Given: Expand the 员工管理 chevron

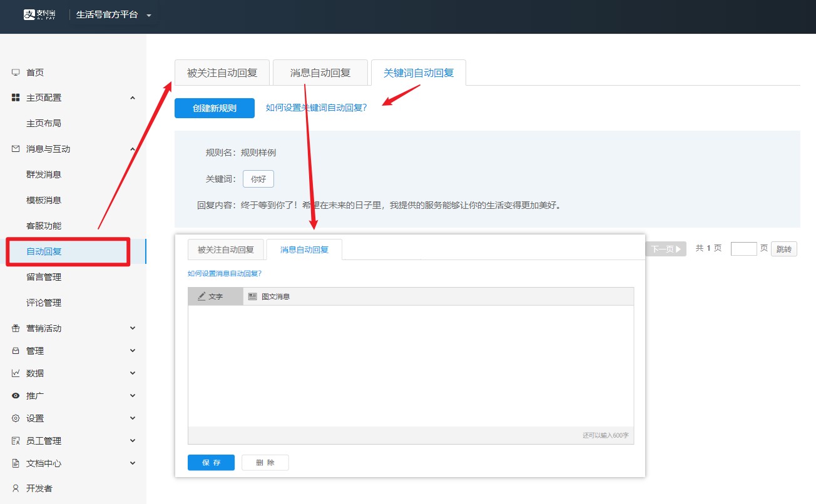Looking at the screenshot, I should coord(132,441).
